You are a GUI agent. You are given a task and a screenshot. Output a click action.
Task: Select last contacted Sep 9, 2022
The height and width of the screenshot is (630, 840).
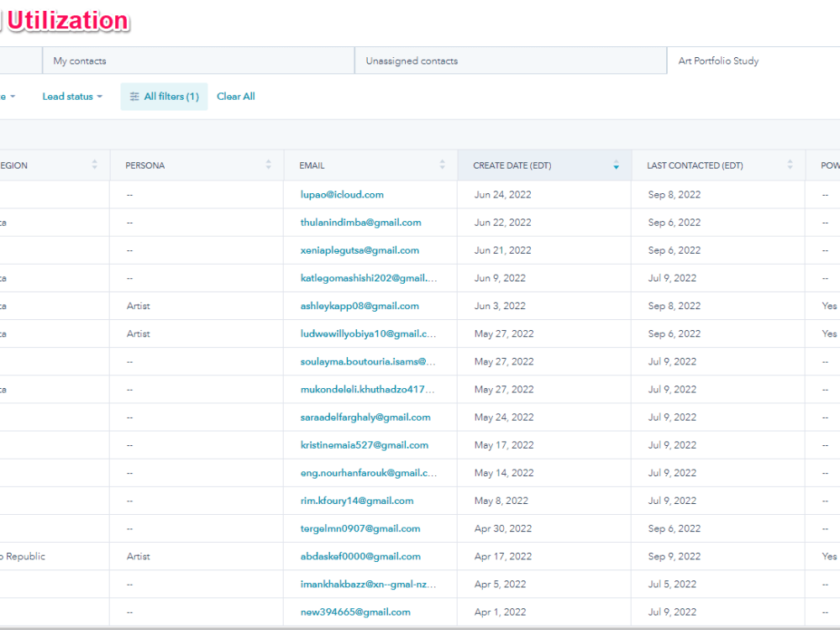(674, 557)
